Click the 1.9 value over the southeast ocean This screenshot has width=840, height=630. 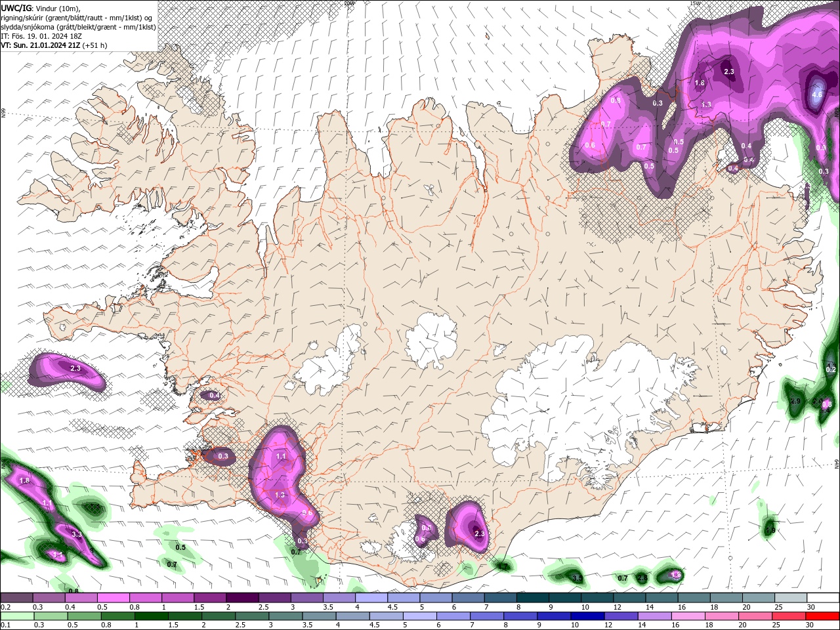click(770, 530)
